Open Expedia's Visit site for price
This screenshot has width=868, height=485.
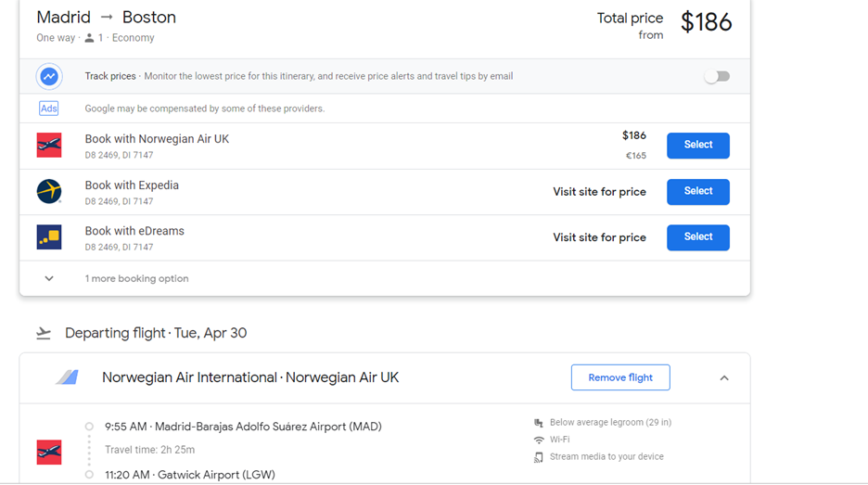[x=599, y=192]
